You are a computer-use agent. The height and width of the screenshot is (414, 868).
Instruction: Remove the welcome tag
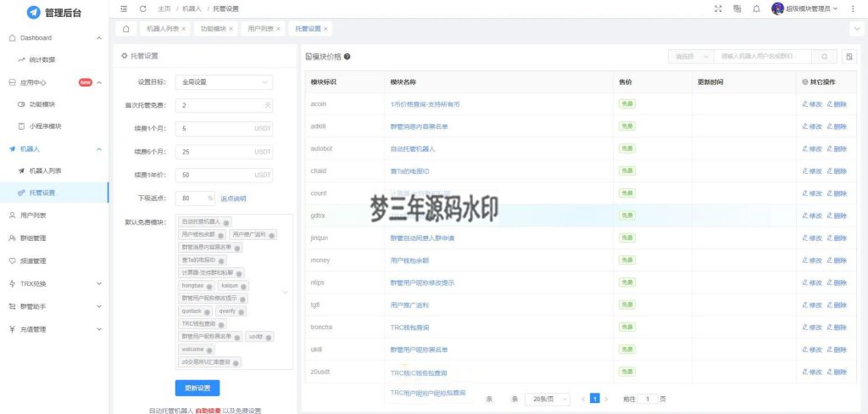click(209, 350)
